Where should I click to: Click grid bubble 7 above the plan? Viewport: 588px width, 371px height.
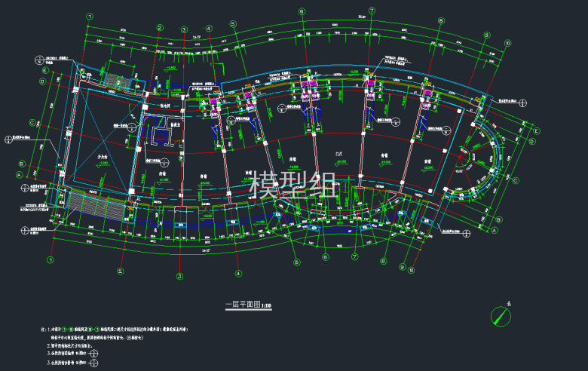click(x=372, y=11)
